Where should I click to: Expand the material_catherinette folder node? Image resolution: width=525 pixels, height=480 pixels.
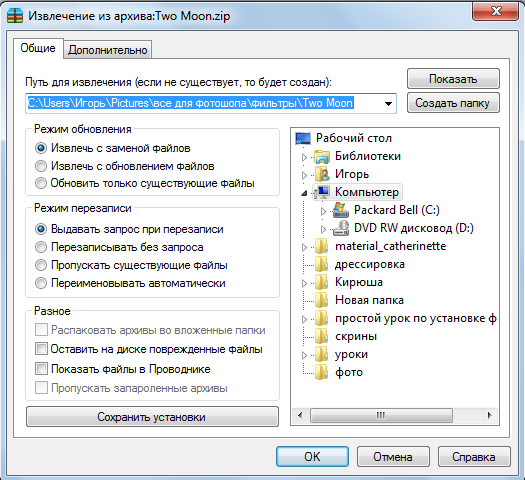(304, 247)
